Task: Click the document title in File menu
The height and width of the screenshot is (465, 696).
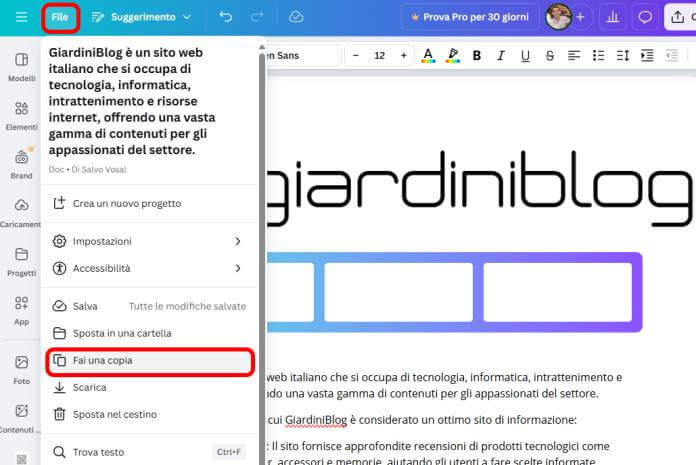Action: click(x=132, y=101)
